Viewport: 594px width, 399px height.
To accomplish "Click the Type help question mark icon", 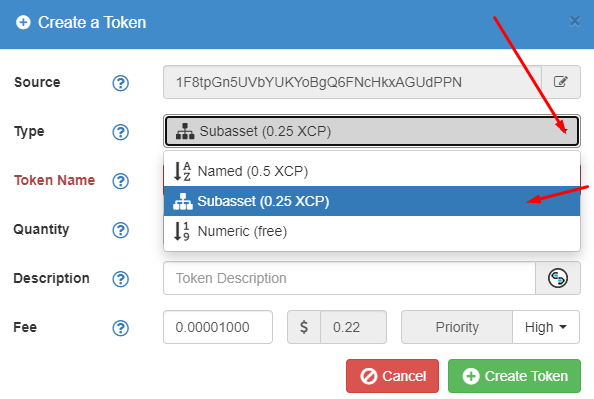I will 120,132.
